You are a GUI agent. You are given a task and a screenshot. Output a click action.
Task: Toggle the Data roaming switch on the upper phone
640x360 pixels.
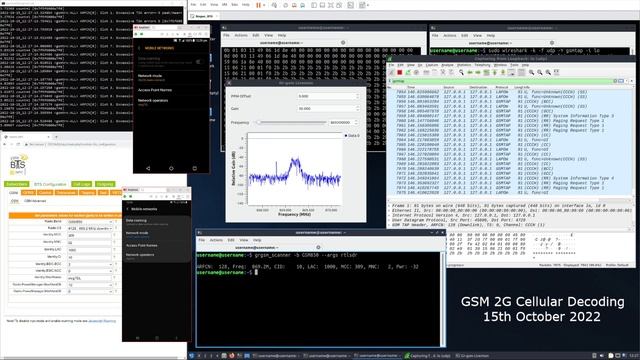tap(198, 62)
